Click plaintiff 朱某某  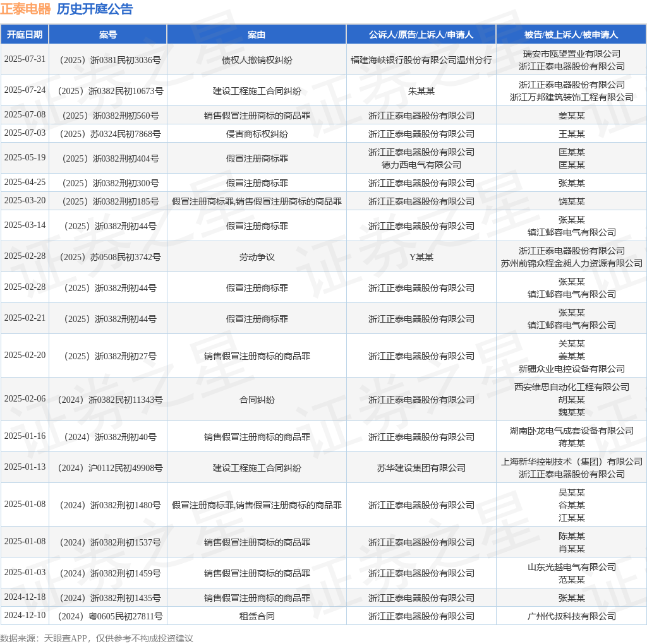[421, 91]
